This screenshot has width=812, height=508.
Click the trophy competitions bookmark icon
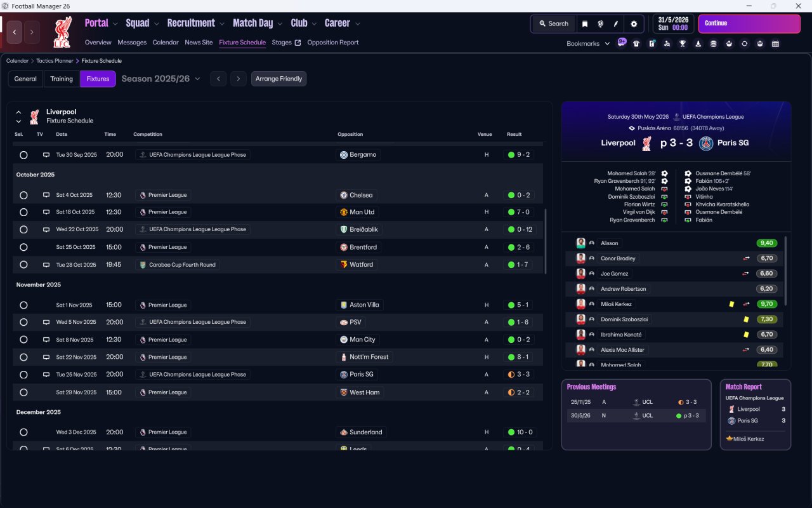pos(683,44)
